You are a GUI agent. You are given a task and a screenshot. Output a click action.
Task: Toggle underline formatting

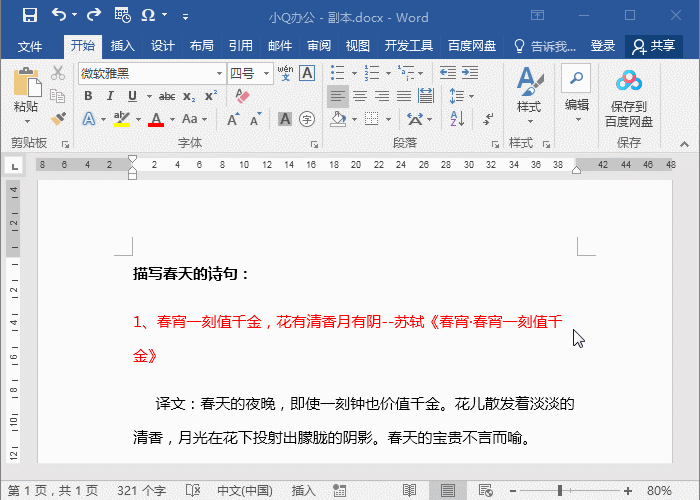(132, 96)
